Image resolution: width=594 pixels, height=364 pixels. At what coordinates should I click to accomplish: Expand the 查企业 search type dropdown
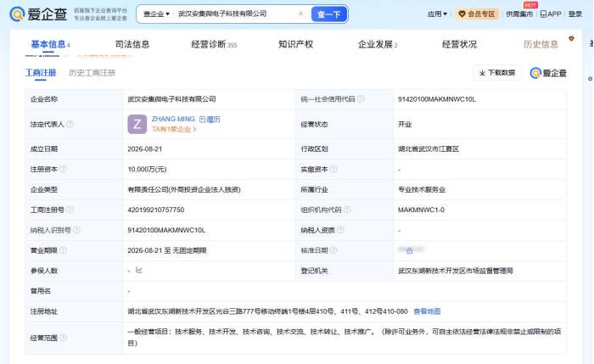156,14
